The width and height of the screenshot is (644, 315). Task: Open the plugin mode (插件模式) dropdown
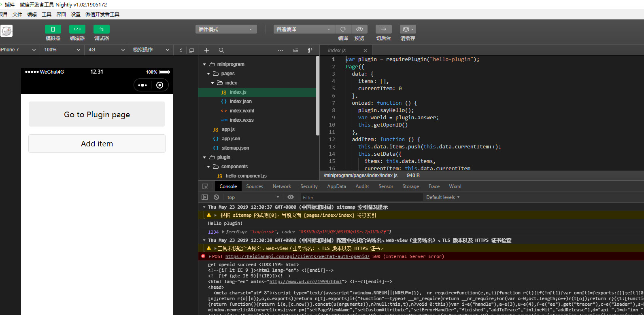click(226, 29)
